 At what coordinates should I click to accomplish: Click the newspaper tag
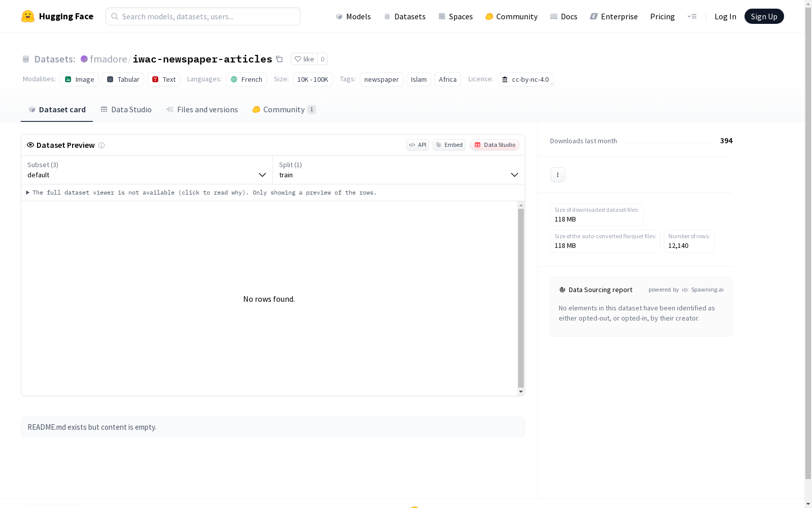point(382,79)
